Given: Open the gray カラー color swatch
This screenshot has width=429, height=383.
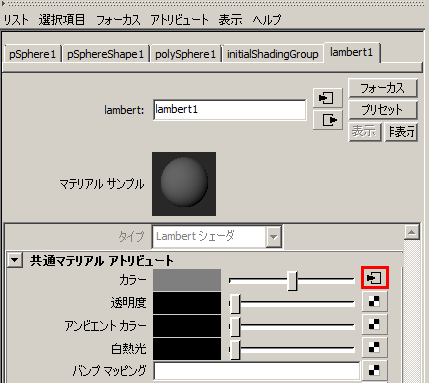Looking at the screenshot, I should [x=187, y=280].
